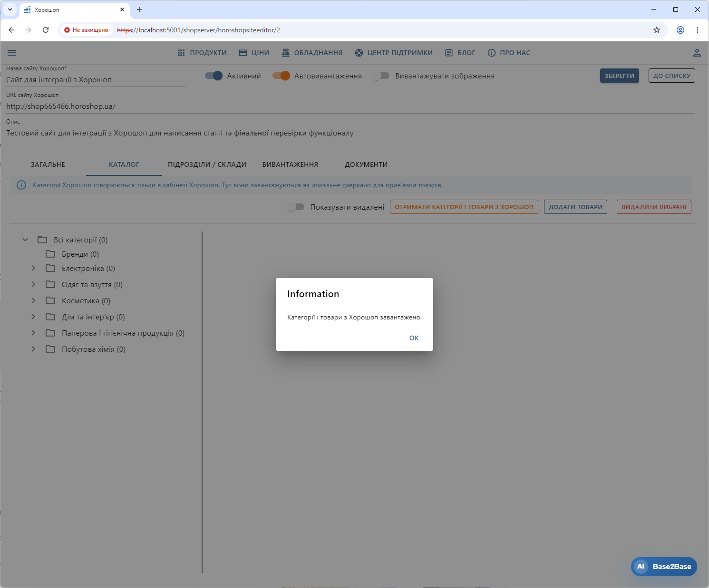Screen dimensions: 709x588
Task: Click the ВИДАЛИТИ ВИБРАНІ button
Action: pos(654,207)
